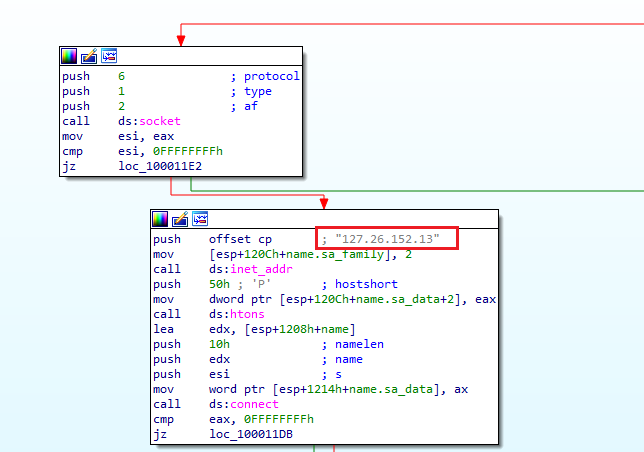Screen dimensions: 644x452
Task: Click the 'hostshort' comment
Action: coord(366,284)
